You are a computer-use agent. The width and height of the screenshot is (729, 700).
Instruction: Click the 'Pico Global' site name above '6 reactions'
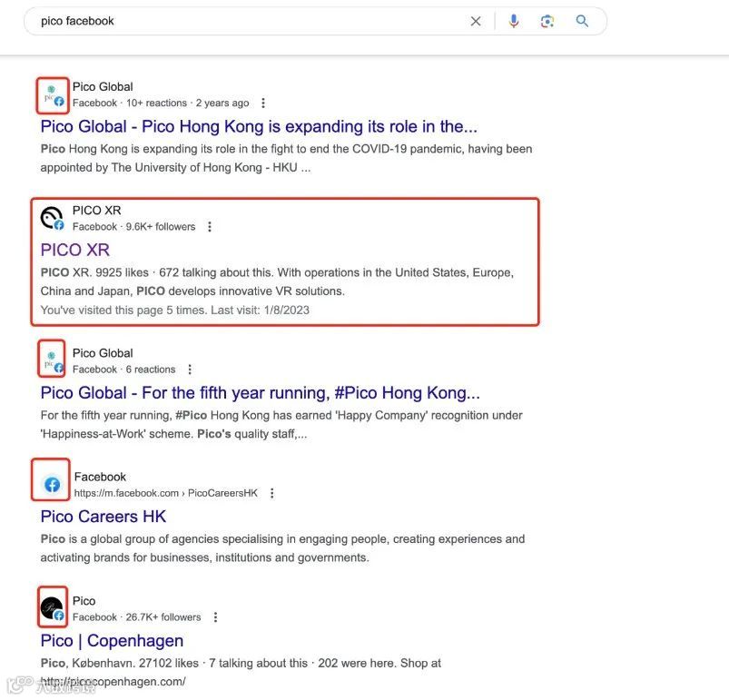[103, 353]
